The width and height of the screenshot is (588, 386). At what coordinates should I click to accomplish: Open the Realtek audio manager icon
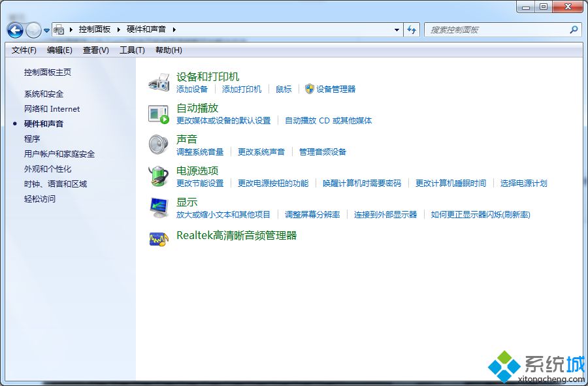[x=159, y=239]
